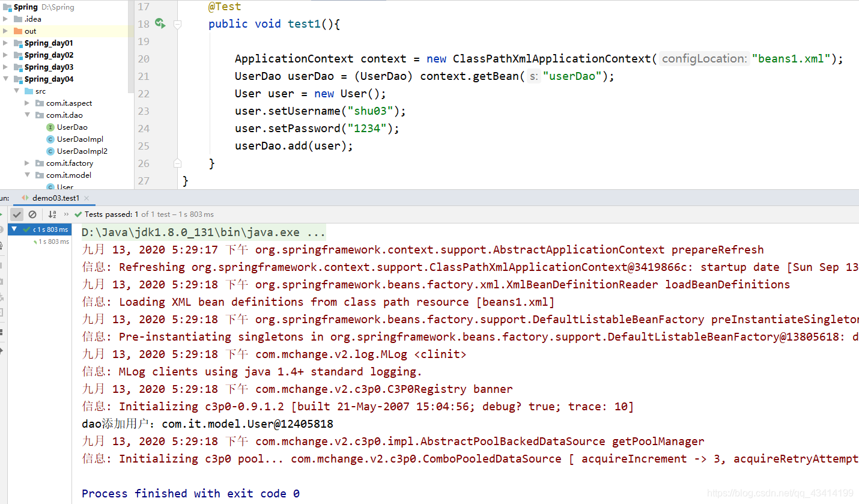Expand the Spring_day03 module
Screen dimensions: 859x504
pos(5,67)
